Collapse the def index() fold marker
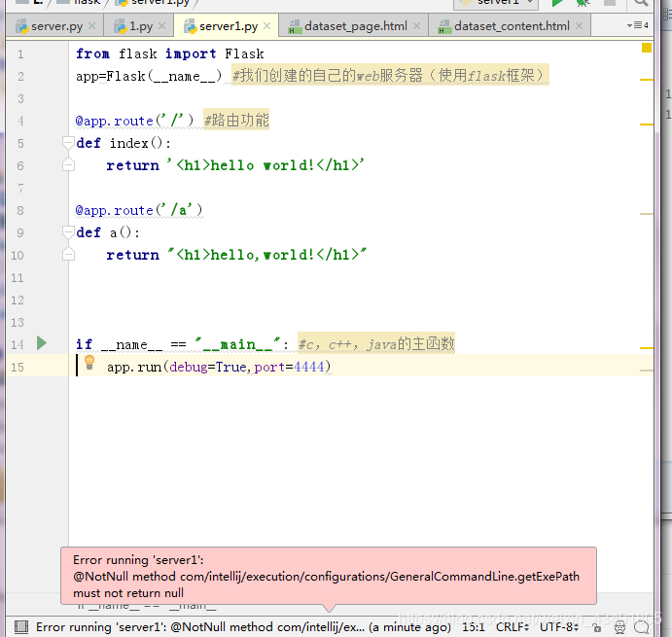Viewport: 672px width, 637px height. [x=68, y=142]
